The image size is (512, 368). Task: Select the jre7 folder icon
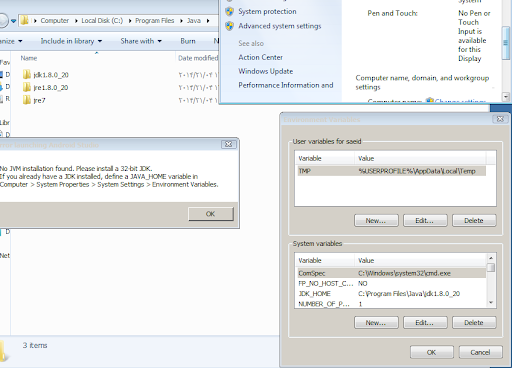27,100
